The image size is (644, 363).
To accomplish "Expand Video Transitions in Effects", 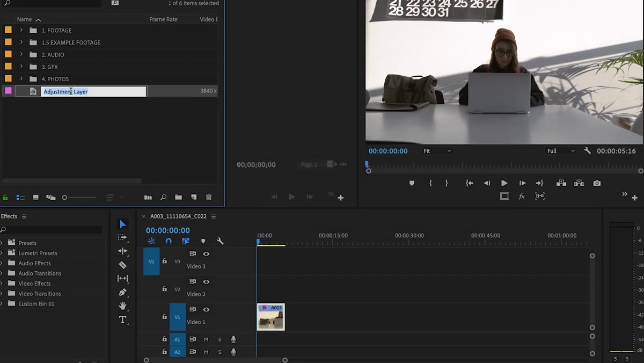I will (x=2, y=294).
